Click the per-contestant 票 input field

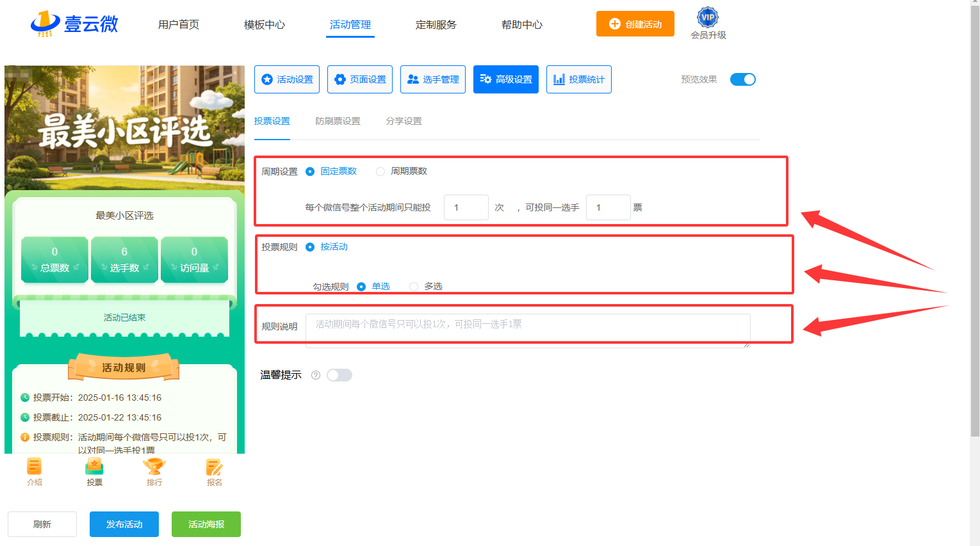[608, 207]
